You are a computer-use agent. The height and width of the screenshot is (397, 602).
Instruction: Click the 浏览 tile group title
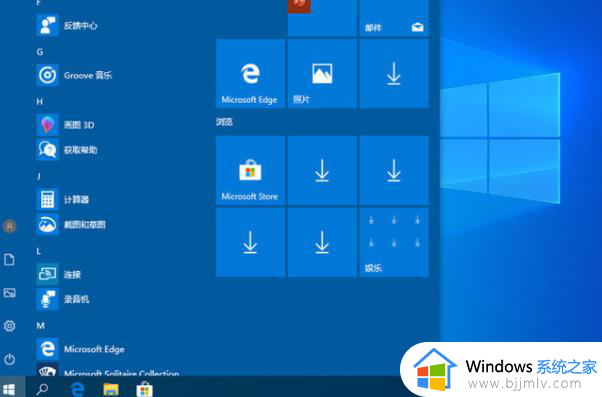click(224, 122)
